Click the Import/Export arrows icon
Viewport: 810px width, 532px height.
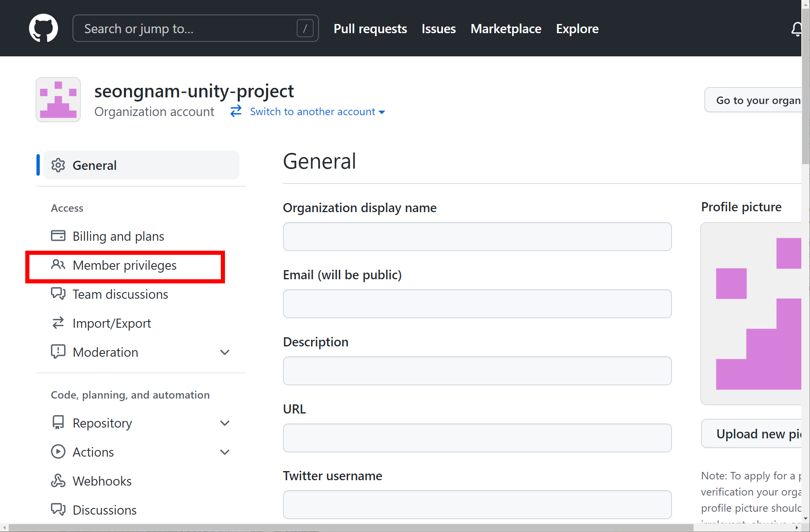[x=58, y=323]
